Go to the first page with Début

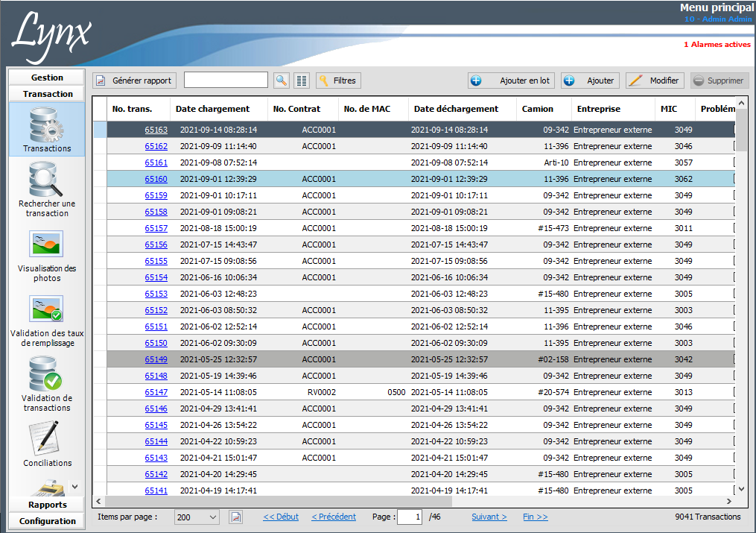281,517
